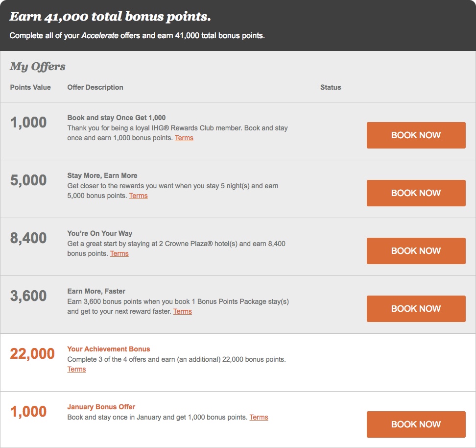The image size is (476, 448).
Task: Select the Your Achievement Bonus heading
Action: click(109, 349)
